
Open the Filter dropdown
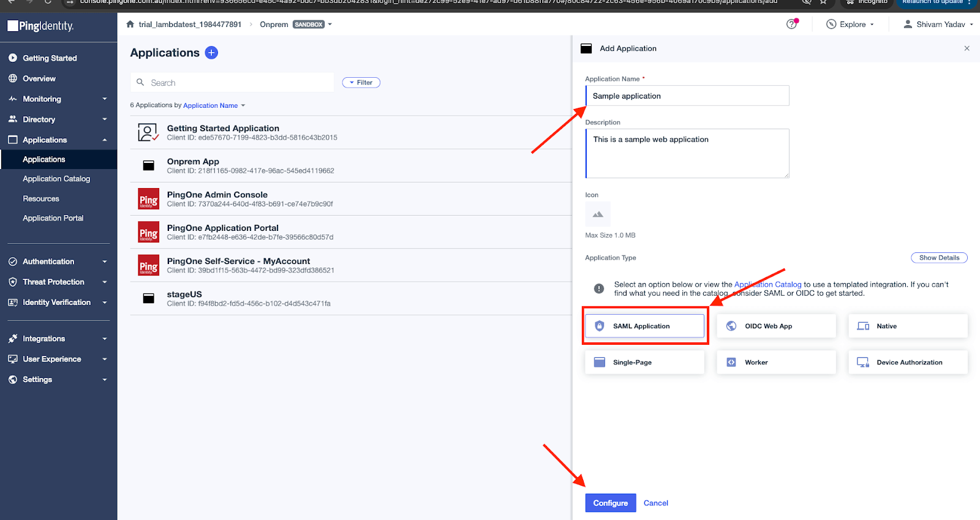tap(361, 83)
